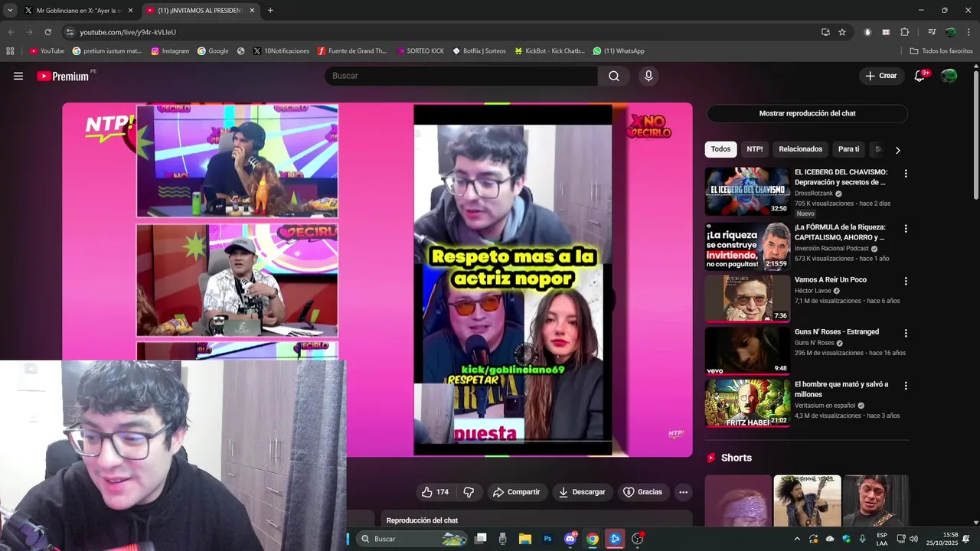Click the DrossRotzank channel name
This screenshot has width=980, height=551.
coord(814,194)
